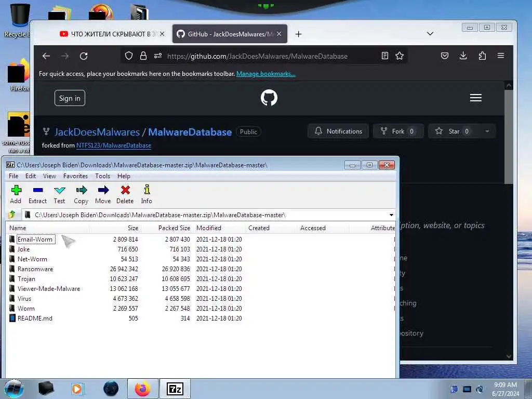Select the Copy toolbar icon in 7-Zip

(x=81, y=194)
